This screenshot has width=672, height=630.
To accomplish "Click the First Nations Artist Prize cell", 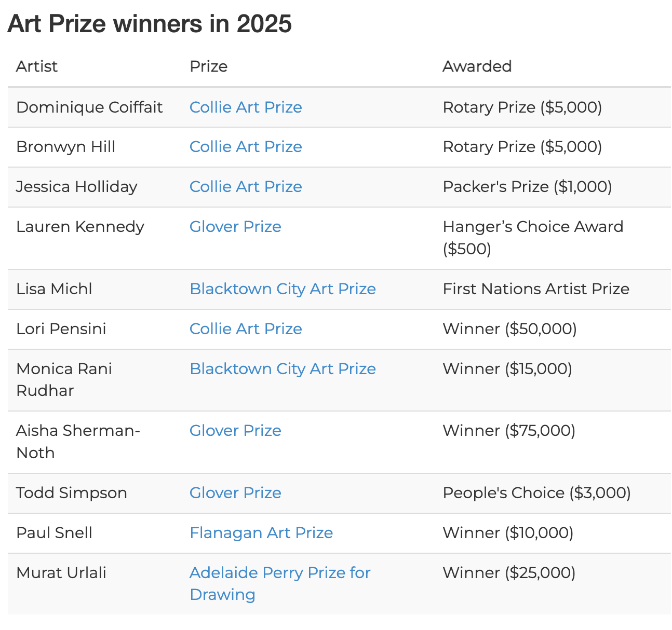I will point(535,289).
